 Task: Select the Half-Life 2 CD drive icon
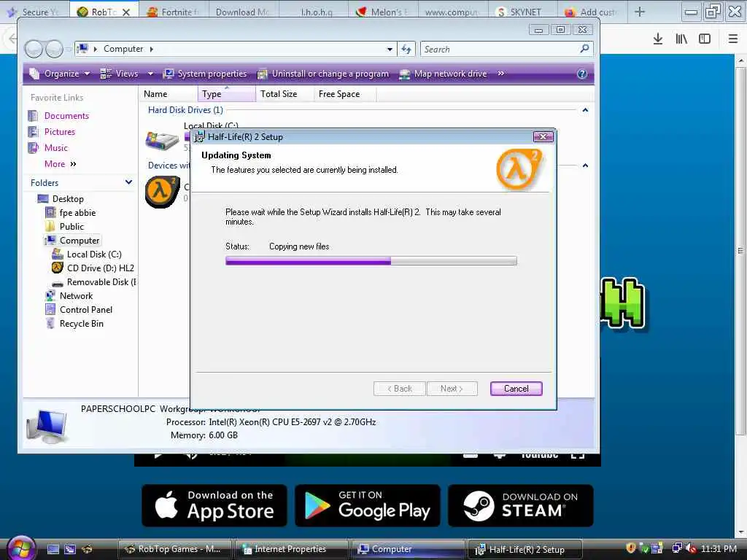tap(162, 192)
